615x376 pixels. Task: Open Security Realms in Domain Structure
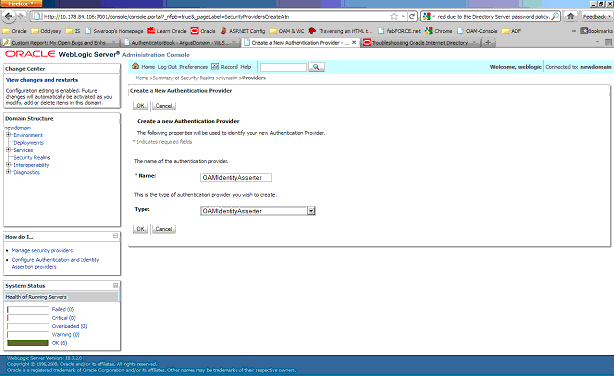point(32,157)
